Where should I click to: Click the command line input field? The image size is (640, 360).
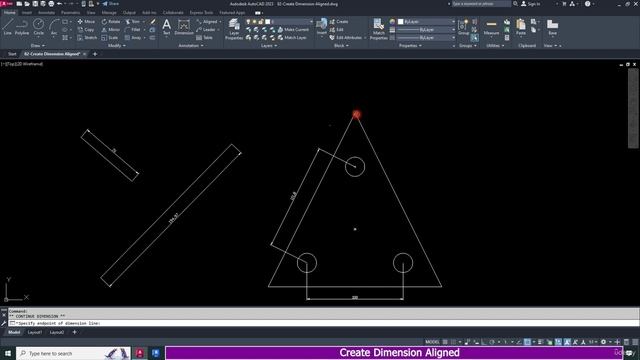point(324,323)
